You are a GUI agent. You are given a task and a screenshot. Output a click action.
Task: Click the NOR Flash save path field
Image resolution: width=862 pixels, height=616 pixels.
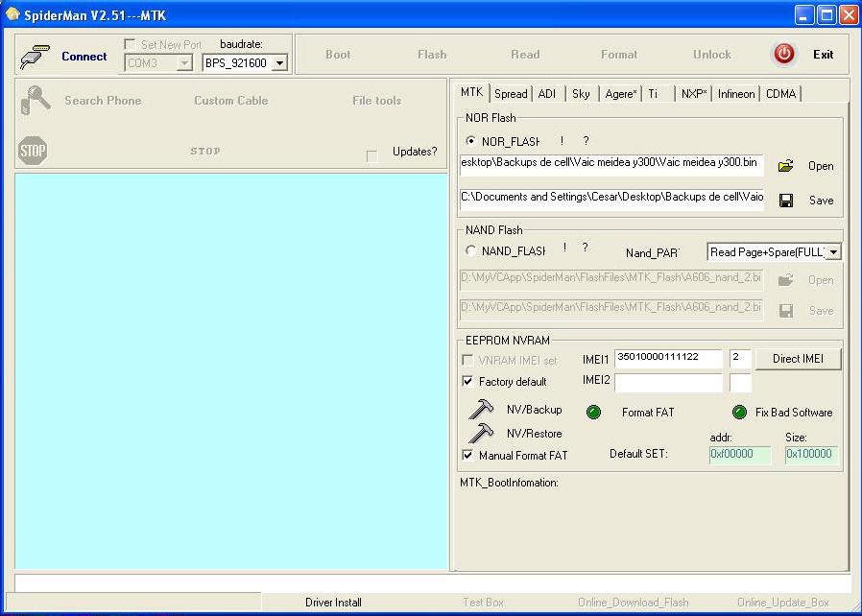[x=611, y=200]
